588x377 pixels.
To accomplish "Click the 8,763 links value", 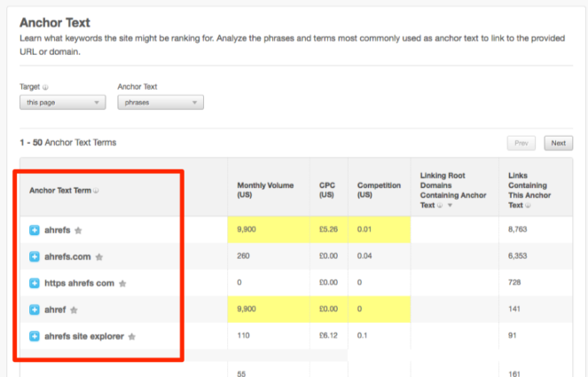I will pos(518,229).
